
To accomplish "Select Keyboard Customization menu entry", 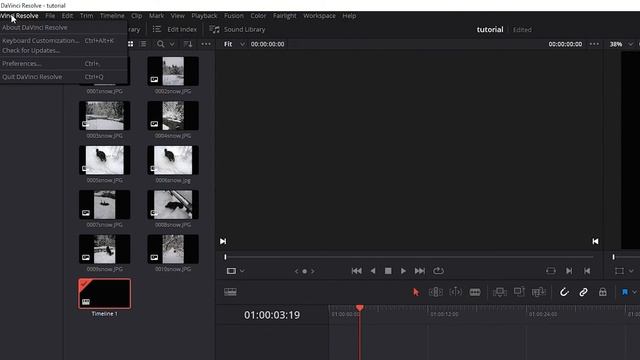I will (63, 40).
